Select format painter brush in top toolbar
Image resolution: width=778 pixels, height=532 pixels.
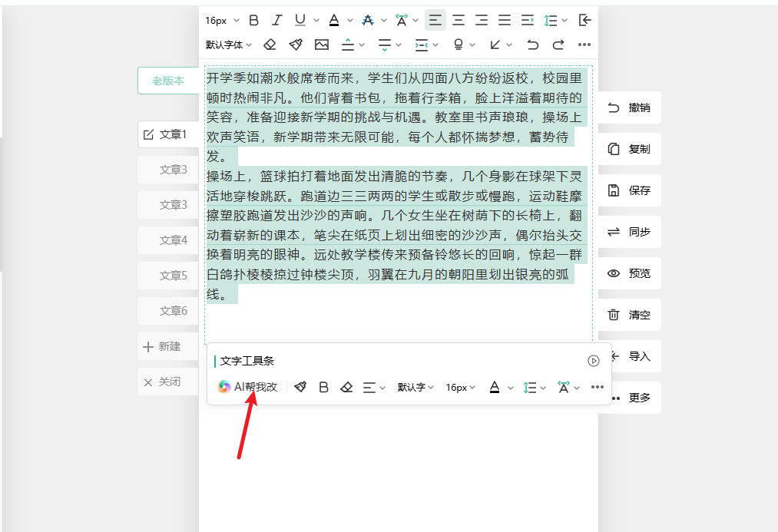coord(295,45)
